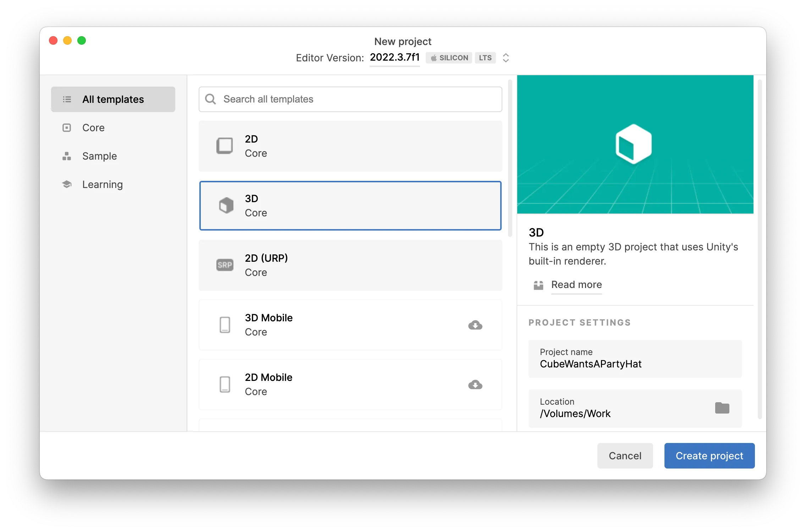Click the SILICON badge
Screen dimensions: 806x532
(449, 58)
